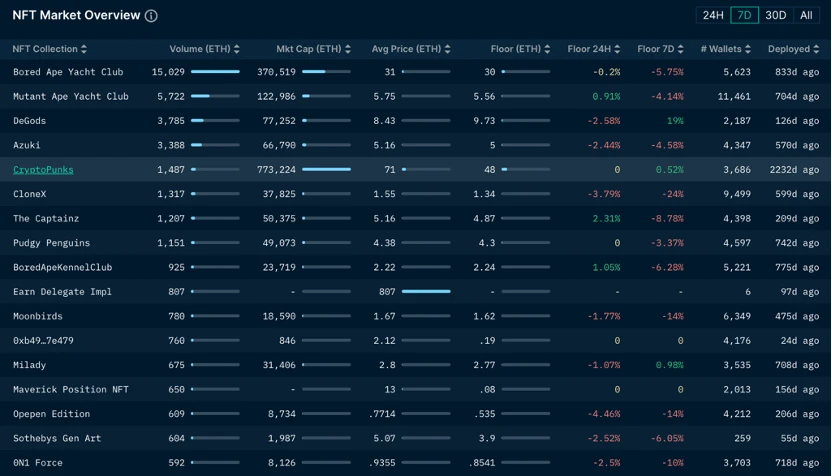Sort by # Wallets arrows icon

748,49
